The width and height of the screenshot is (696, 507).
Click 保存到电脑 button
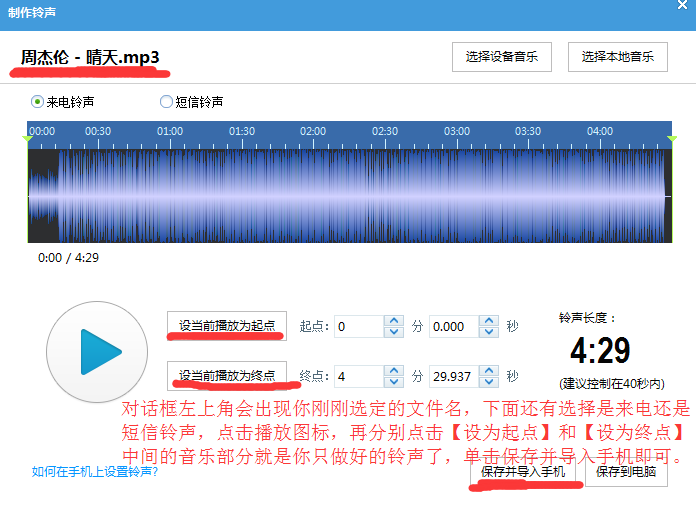[x=626, y=472]
